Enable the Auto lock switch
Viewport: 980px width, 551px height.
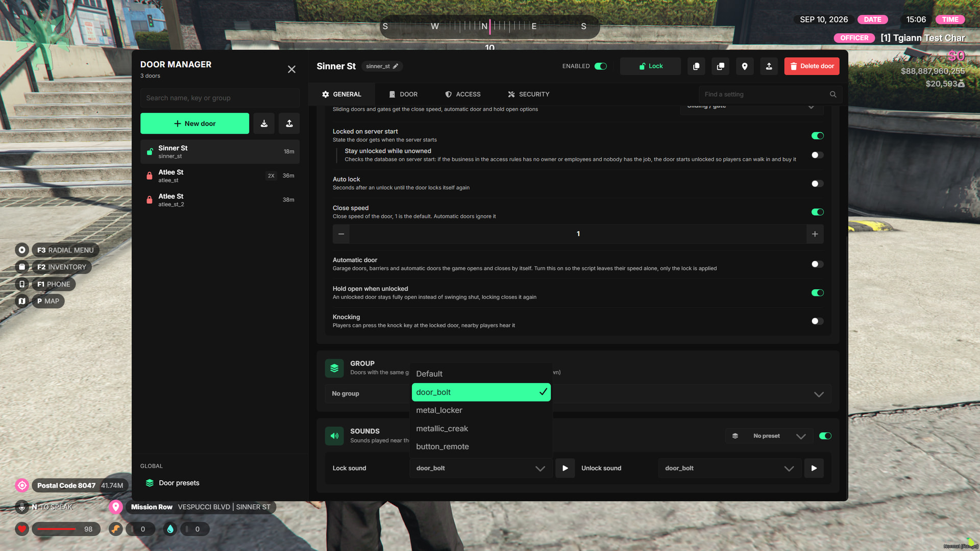click(x=818, y=184)
